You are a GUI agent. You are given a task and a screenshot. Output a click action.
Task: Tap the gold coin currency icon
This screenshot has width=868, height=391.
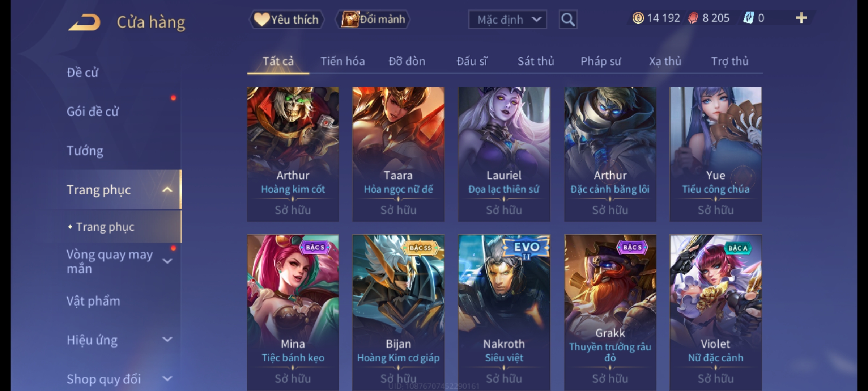(x=638, y=18)
